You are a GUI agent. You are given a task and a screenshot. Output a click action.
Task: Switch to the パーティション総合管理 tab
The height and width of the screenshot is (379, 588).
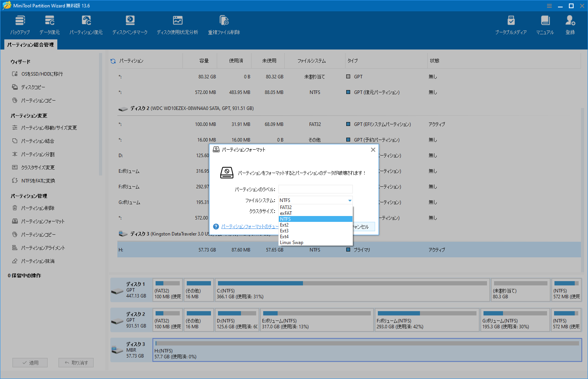[x=30, y=44]
